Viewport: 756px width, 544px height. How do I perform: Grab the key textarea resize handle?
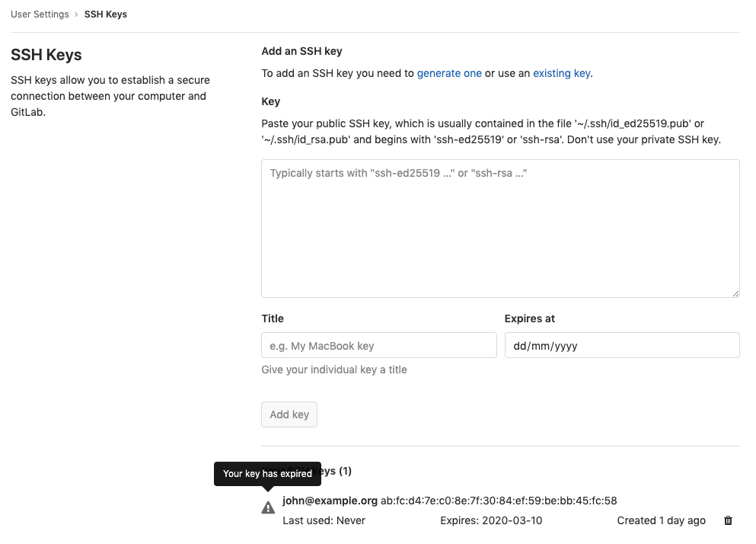click(735, 293)
